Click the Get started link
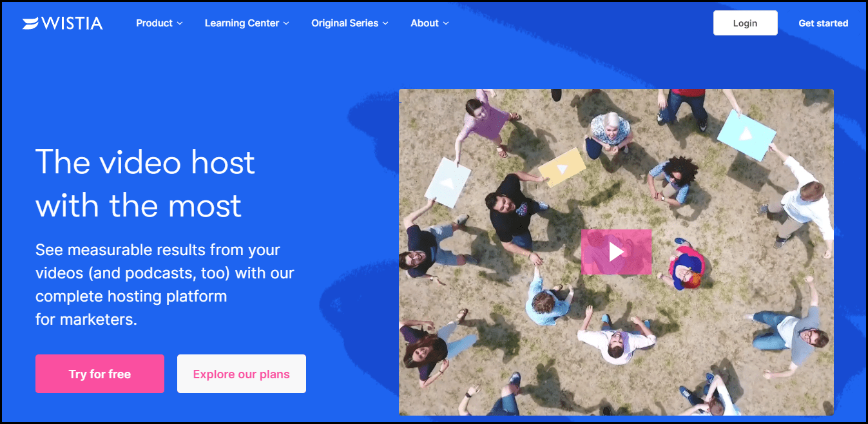The width and height of the screenshot is (868, 424). pos(823,23)
